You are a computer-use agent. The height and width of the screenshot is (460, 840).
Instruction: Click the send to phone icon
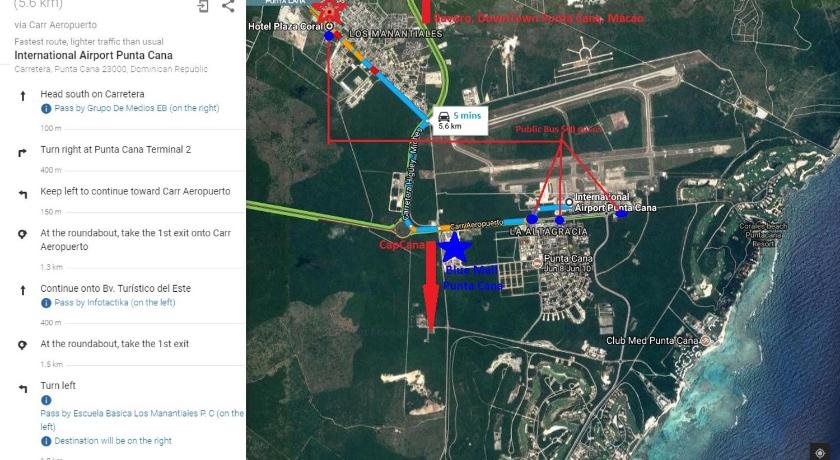tap(203, 6)
